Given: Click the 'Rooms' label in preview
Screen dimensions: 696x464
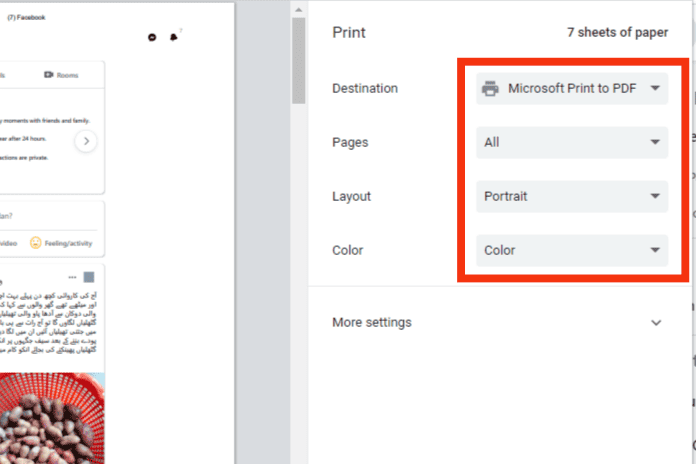Looking at the screenshot, I should point(67,75).
